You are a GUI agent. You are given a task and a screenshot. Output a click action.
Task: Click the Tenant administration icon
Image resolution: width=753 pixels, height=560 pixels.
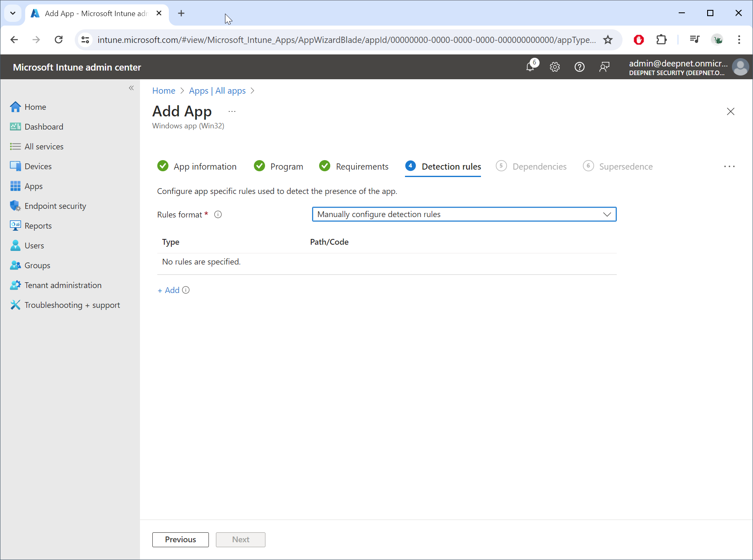[x=15, y=285]
